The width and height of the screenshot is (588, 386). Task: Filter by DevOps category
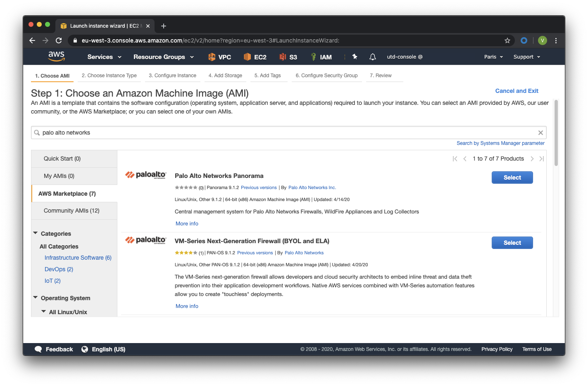pyautogui.click(x=59, y=269)
